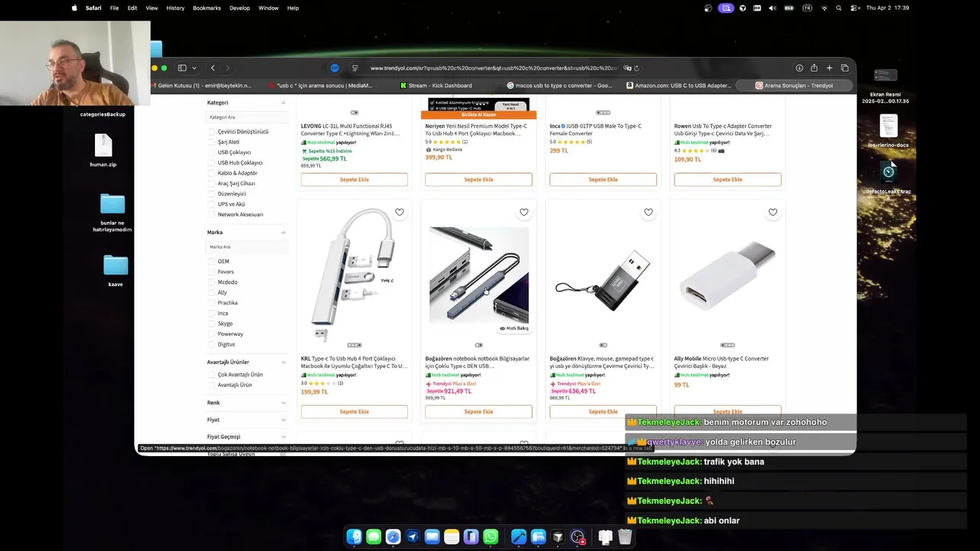This screenshot has height=551, width=980.
Task: Open Safari downloads list
Action: click(799, 68)
